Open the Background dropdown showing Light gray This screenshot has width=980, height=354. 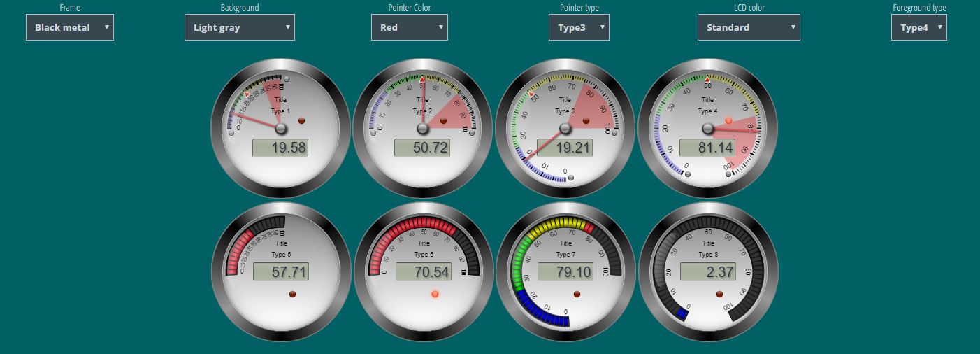(x=240, y=27)
